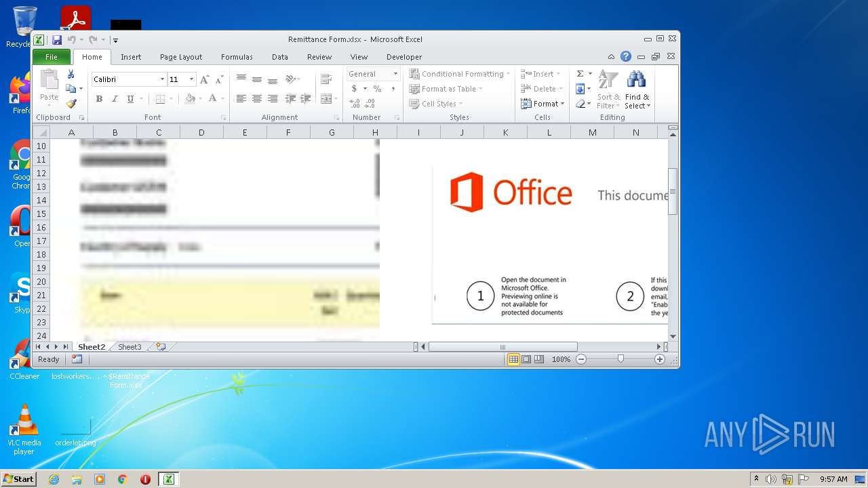Toggle Center alignment

(x=256, y=99)
